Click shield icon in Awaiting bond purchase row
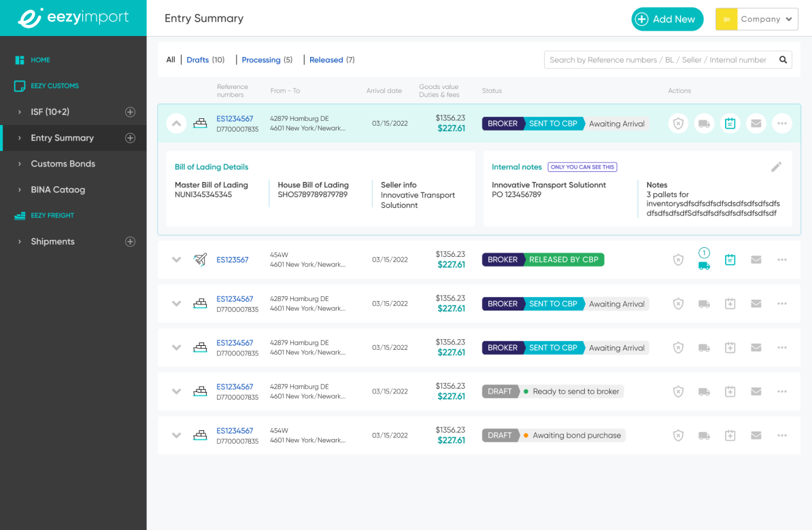812x530 pixels. (x=678, y=436)
